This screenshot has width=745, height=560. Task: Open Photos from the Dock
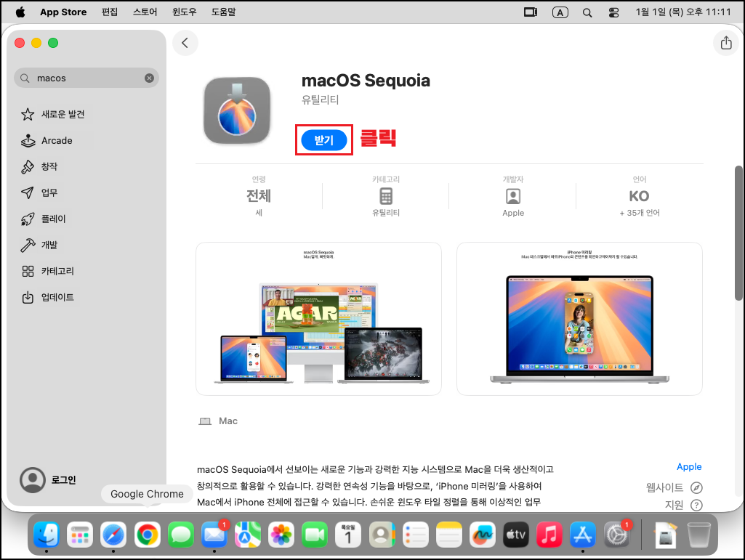[281, 535]
